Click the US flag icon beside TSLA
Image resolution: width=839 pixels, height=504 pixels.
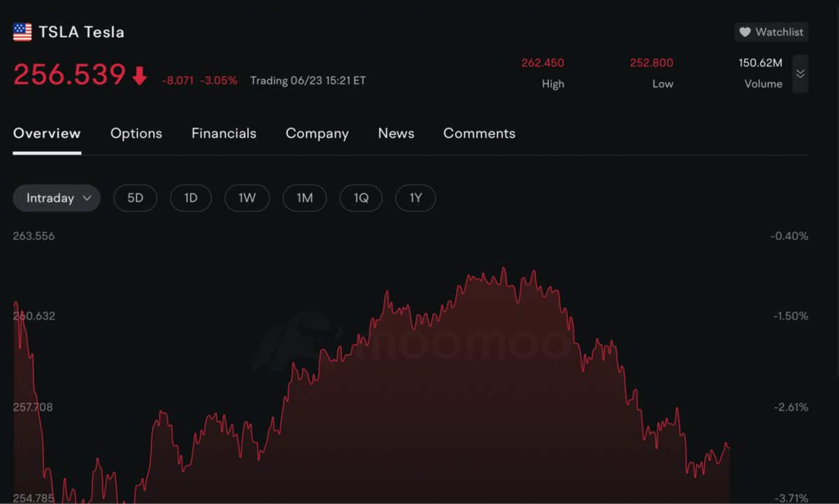22,32
